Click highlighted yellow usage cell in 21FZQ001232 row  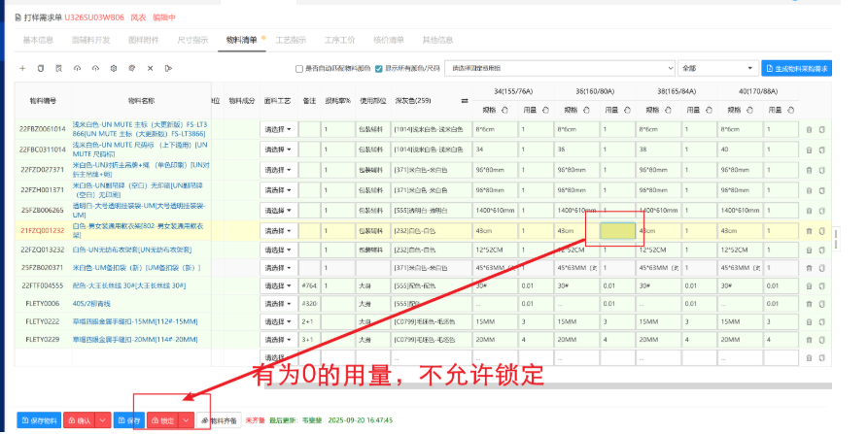coord(617,231)
